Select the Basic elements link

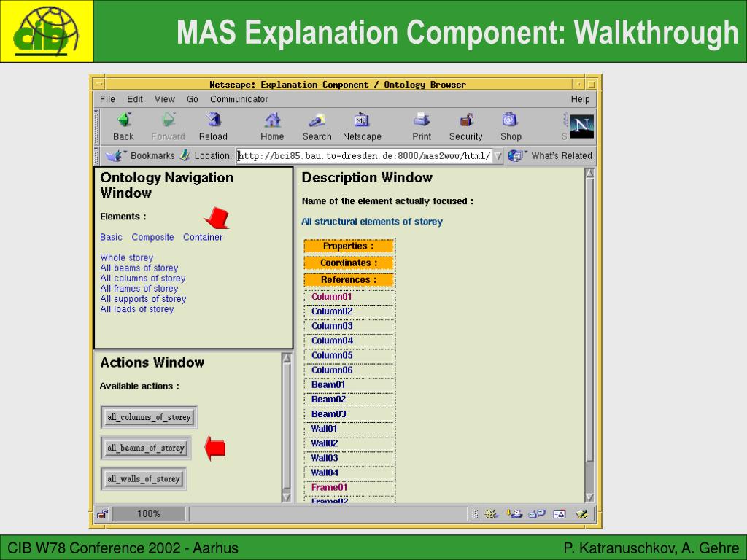pos(111,237)
